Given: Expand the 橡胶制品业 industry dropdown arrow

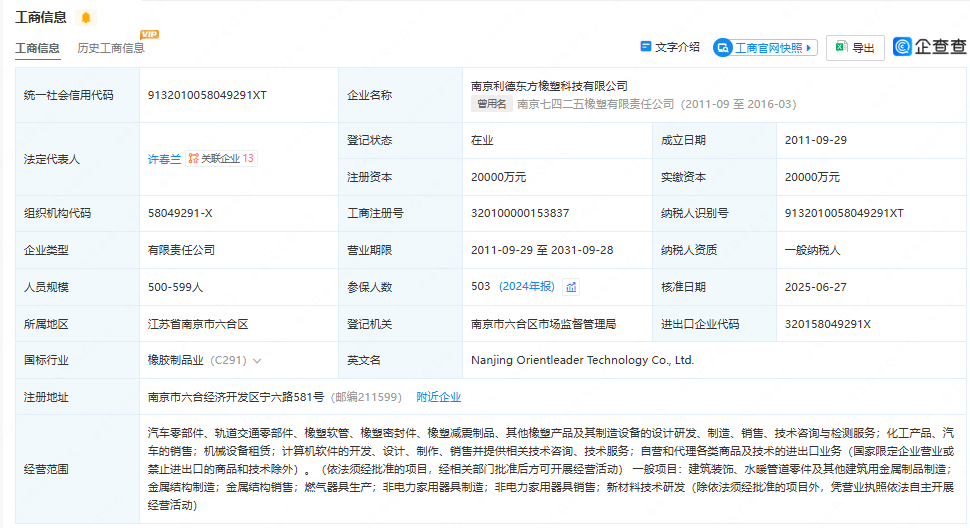Looking at the screenshot, I should click(x=257, y=361).
